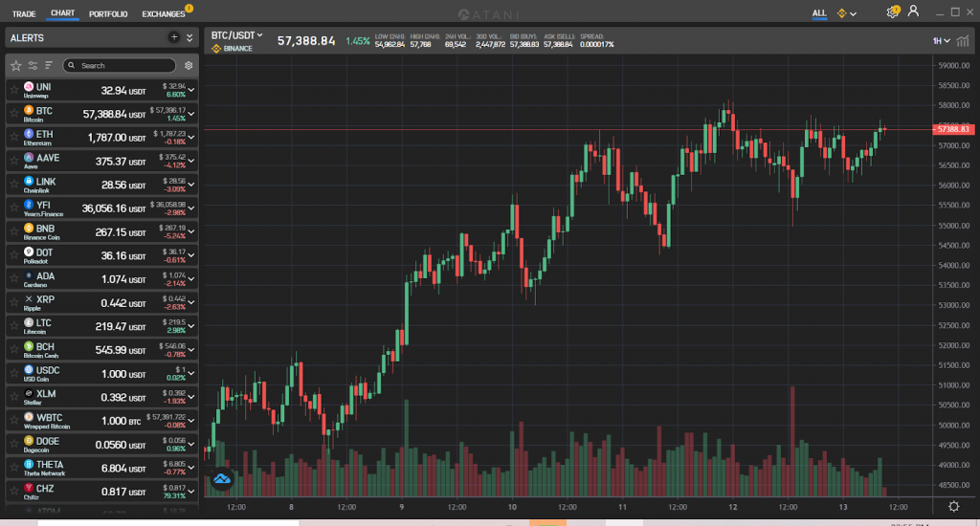Select the Bitcoin BTC coin icon

[29, 110]
